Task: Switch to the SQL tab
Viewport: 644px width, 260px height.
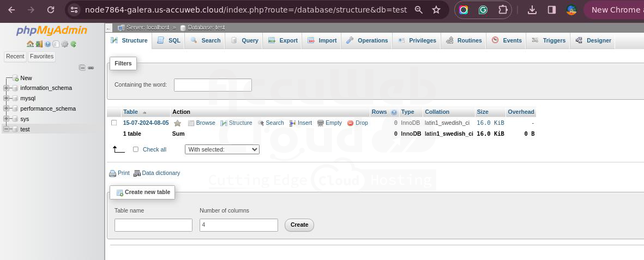Action: coord(168,40)
